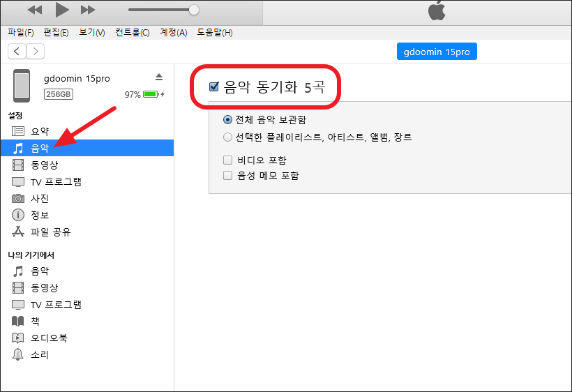Open the 보기(V) menu

(92, 33)
